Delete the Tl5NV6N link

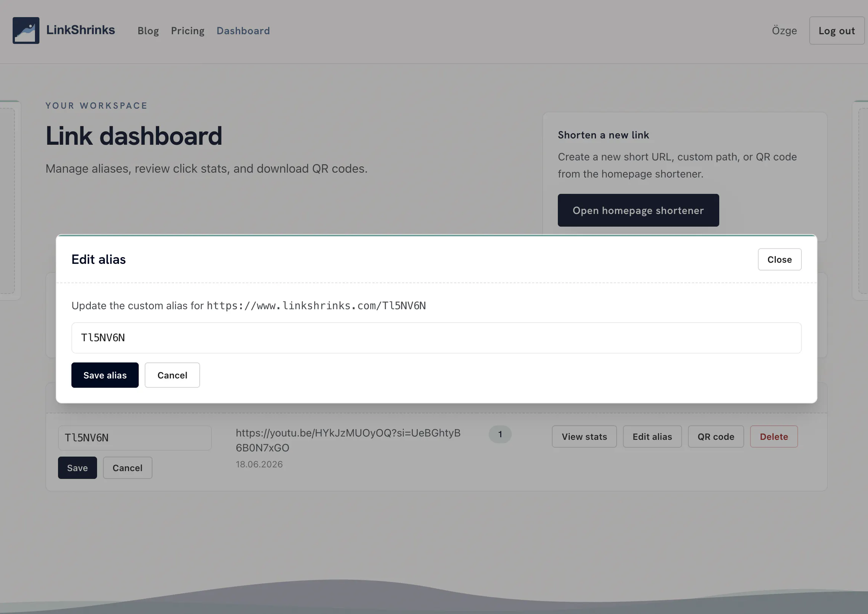774,436
